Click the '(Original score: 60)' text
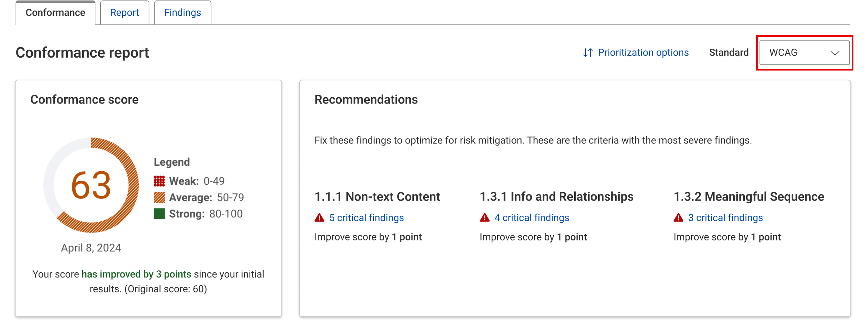The height and width of the screenshot is (320, 868). pyautogui.click(x=166, y=289)
